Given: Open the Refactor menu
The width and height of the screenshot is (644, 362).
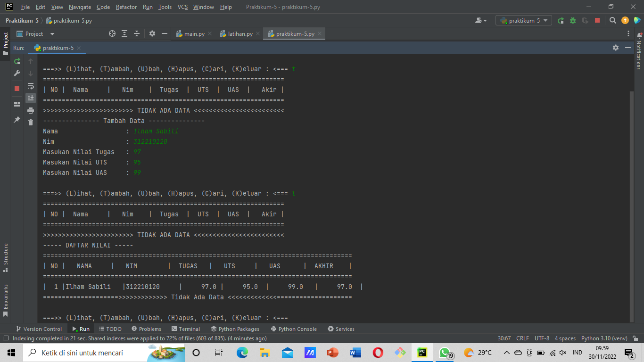Looking at the screenshot, I should tap(126, 7).
